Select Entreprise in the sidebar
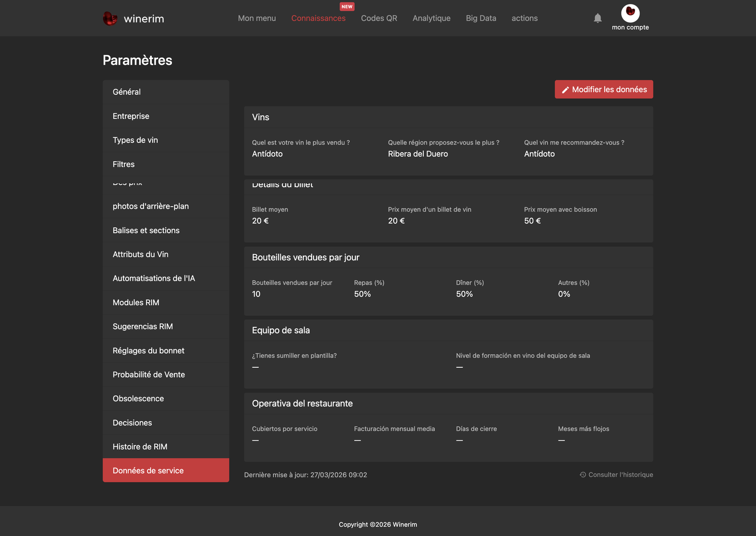This screenshot has height=536, width=756. (x=166, y=116)
